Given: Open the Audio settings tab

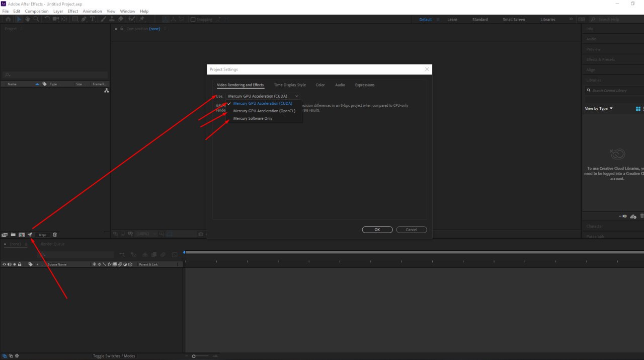Looking at the screenshot, I should (340, 85).
